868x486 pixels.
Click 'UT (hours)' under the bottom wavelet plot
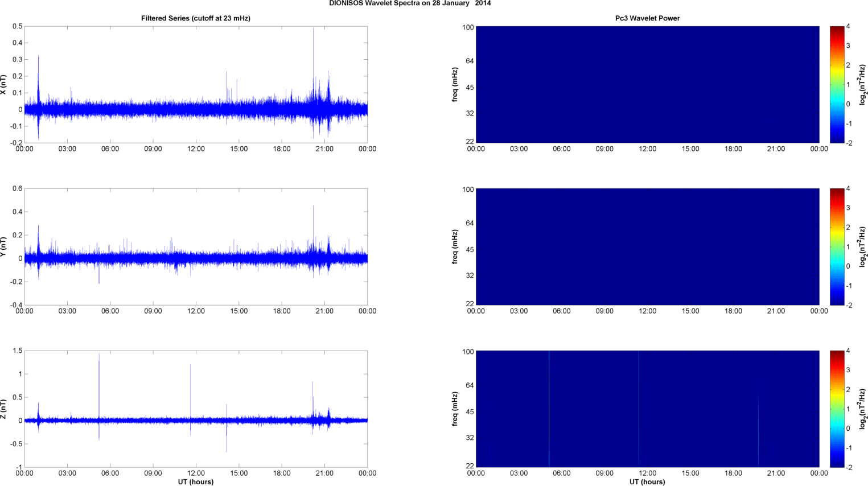click(x=647, y=482)
